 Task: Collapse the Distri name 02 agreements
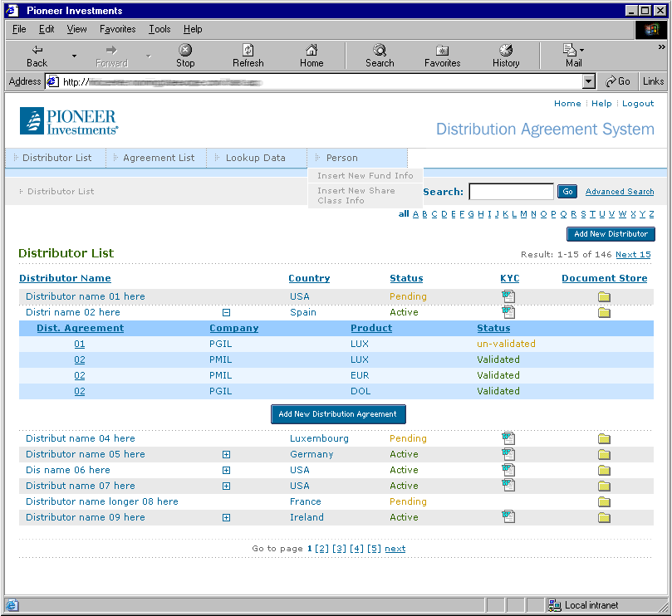tap(226, 313)
